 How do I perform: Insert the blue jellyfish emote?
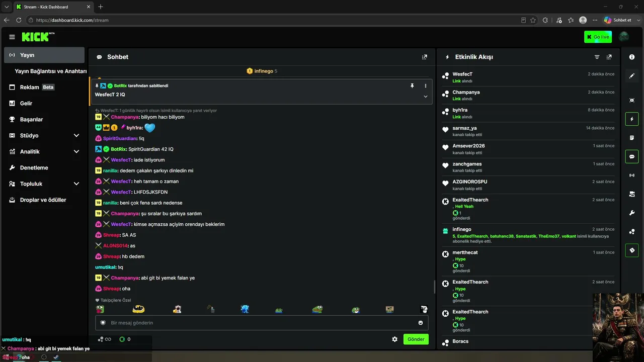point(245,309)
